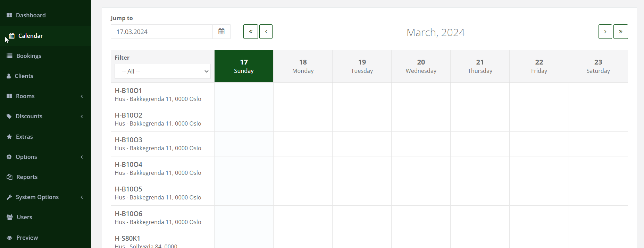This screenshot has width=644, height=248.
Task: Advance one day with single-right arrow
Action: point(605,32)
